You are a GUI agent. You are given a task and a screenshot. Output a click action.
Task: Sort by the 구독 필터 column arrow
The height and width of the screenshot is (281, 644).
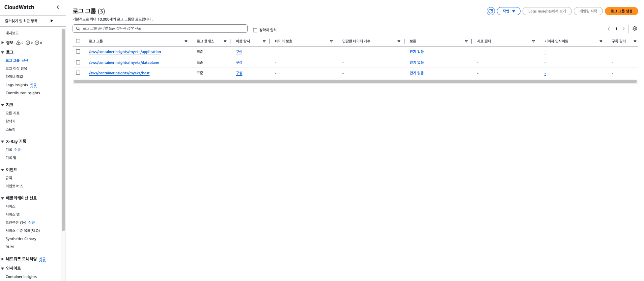click(635, 41)
